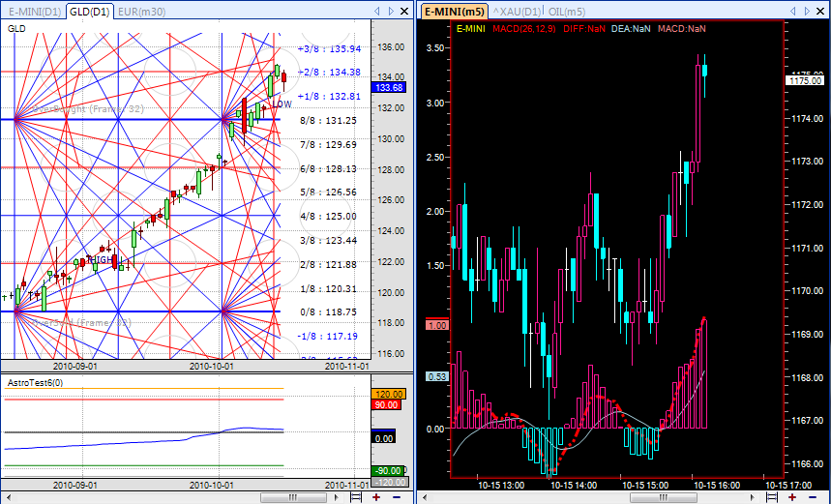831x504 pixels.
Task: Zoom out E-MINI chart with blue minus
Action: 813,497
